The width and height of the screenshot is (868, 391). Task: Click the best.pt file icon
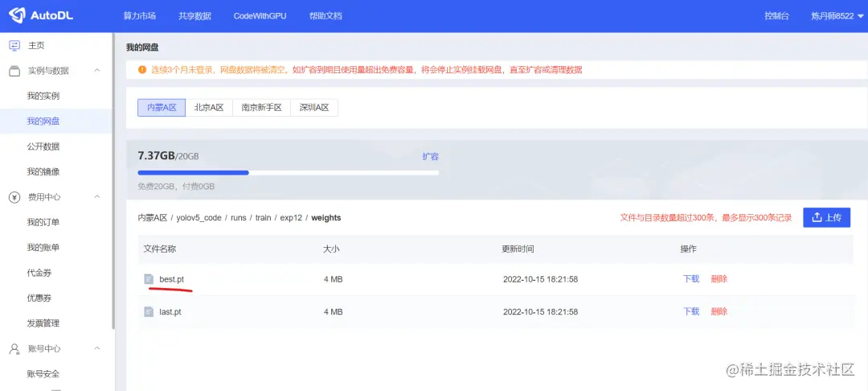(149, 279)
